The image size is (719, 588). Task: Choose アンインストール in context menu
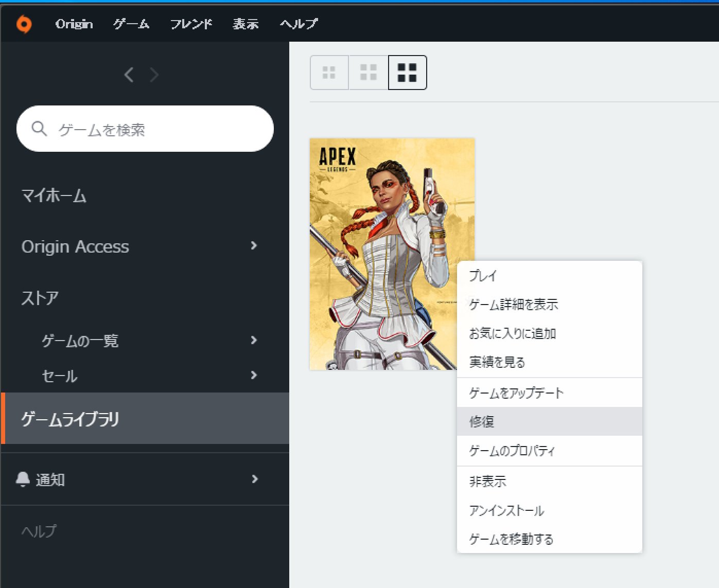click(x=550, y=510)
